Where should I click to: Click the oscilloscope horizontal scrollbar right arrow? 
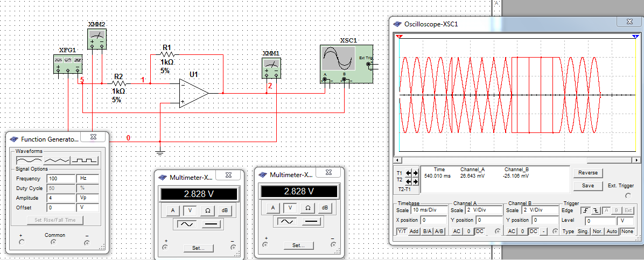pyautogui.click(x=636, y=160)
